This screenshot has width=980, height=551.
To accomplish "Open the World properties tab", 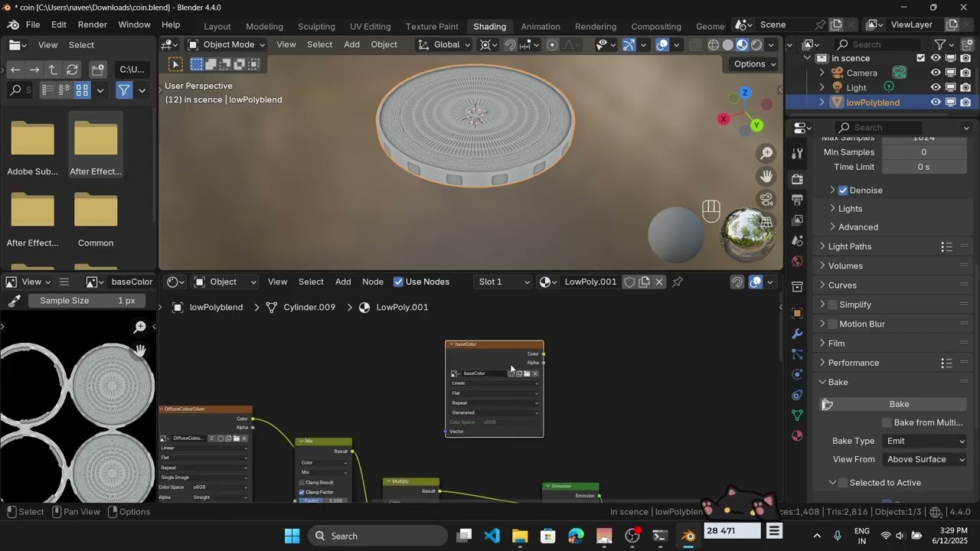I will [797, 261].
